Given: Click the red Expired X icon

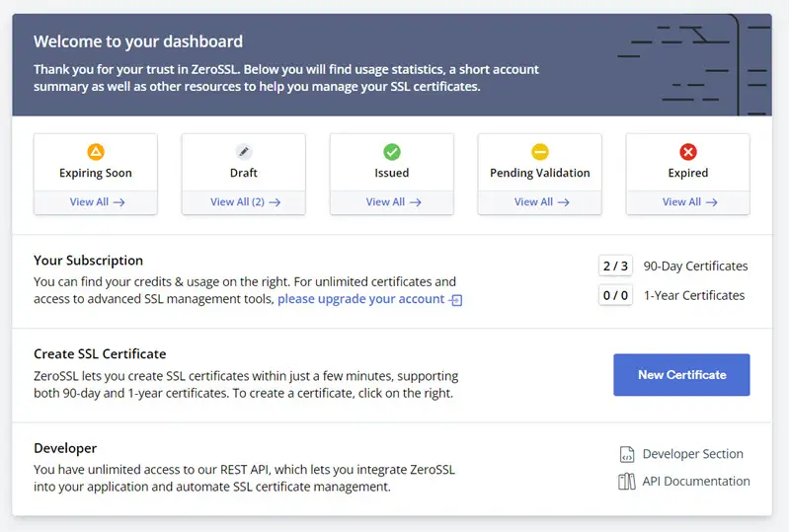Looking at the screenshot, I should (688, 152).
